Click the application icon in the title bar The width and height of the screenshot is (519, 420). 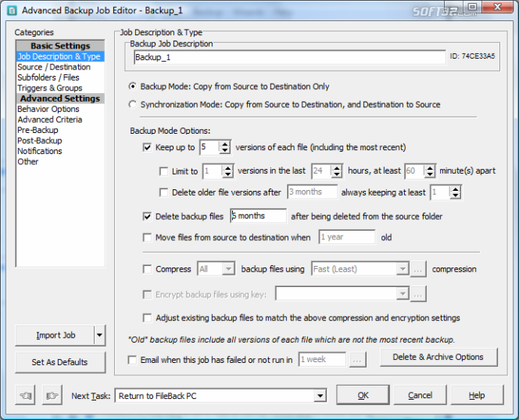(x=12, y=11)
